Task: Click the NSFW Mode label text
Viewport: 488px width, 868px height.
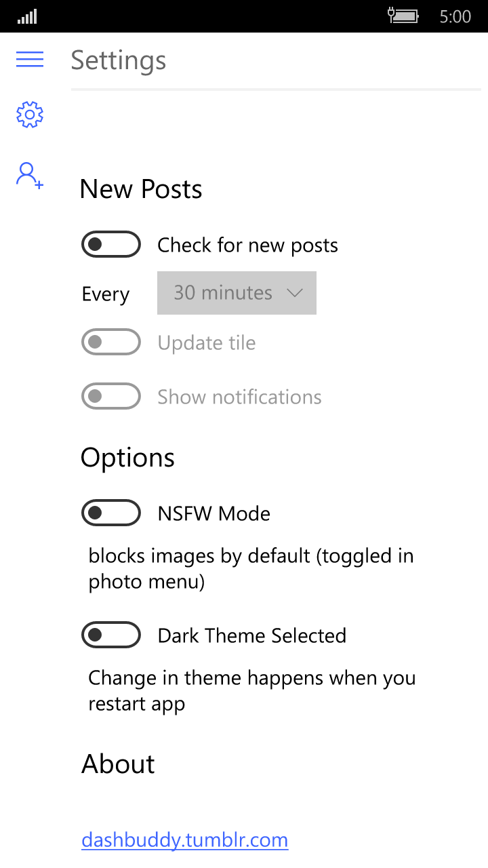Action: coord(213,513)
